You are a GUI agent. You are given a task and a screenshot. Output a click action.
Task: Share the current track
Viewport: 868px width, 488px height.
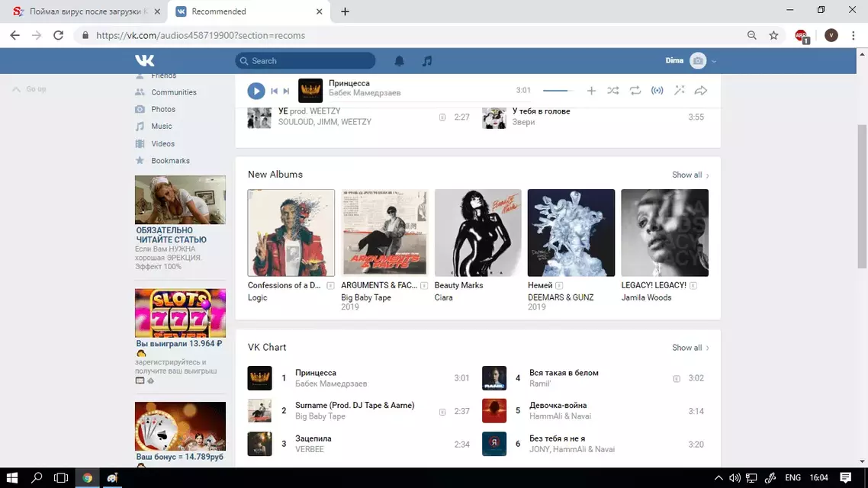point(701,91)
